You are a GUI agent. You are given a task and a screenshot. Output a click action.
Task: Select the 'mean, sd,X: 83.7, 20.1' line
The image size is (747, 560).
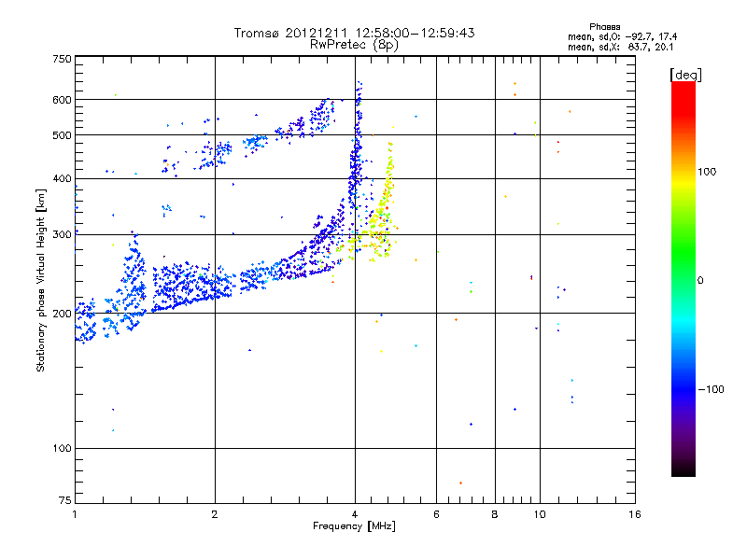click(x=620, y=47)
